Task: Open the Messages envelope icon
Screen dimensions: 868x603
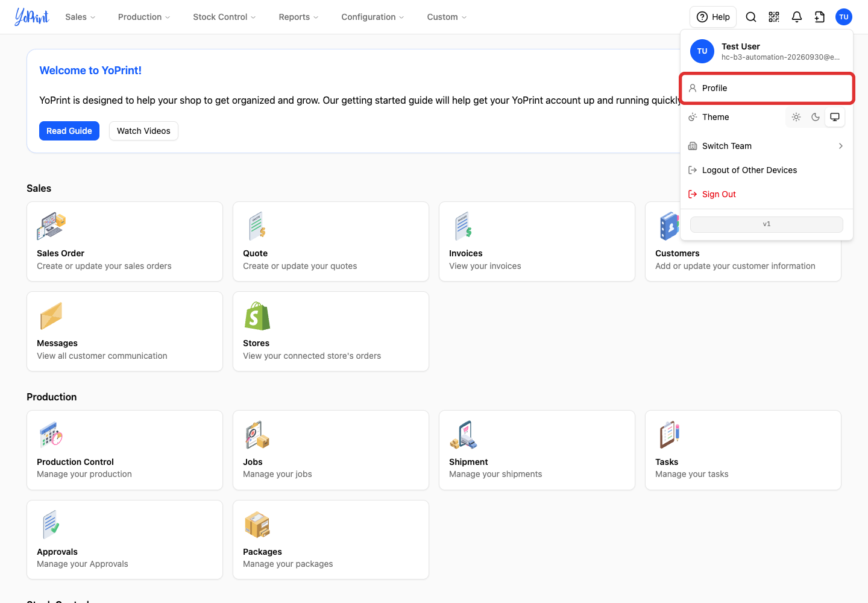Action: [x=51, y=316]
